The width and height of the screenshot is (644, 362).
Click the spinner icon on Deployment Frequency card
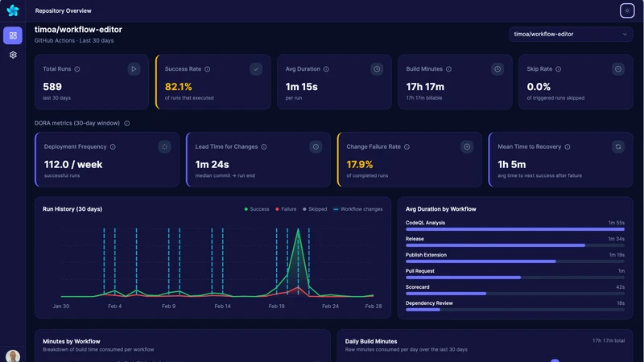click(x=164, y=146)
